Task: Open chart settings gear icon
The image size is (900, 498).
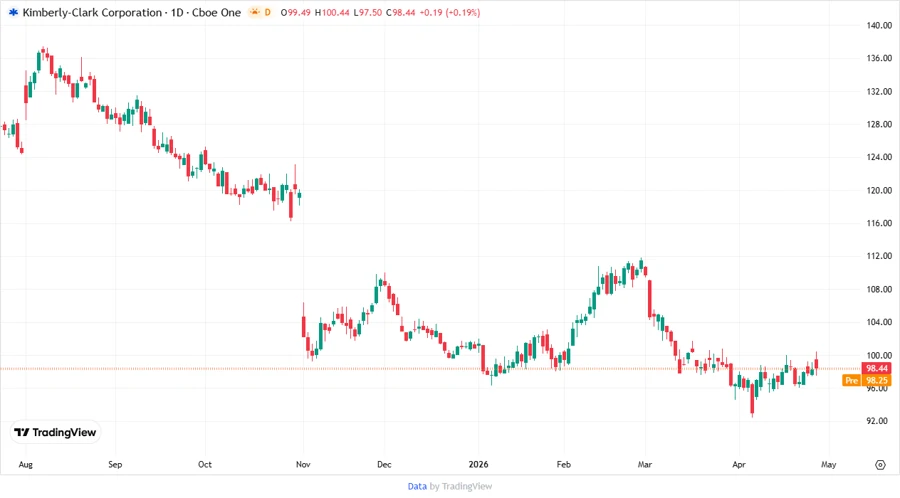Action: [x=880, y=465]
